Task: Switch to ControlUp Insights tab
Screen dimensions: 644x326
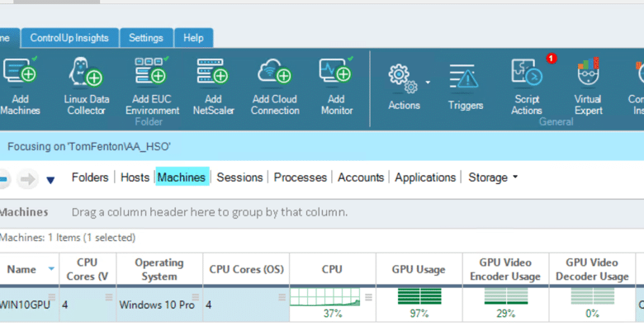Action: click(x=69, y=38)
